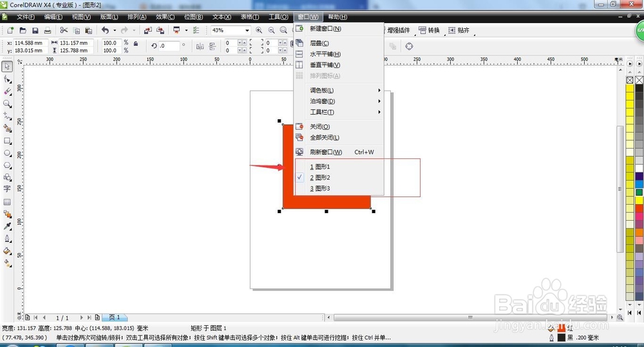Open the 文件(F) menu

pyautogui.click(x=26, y=17)
